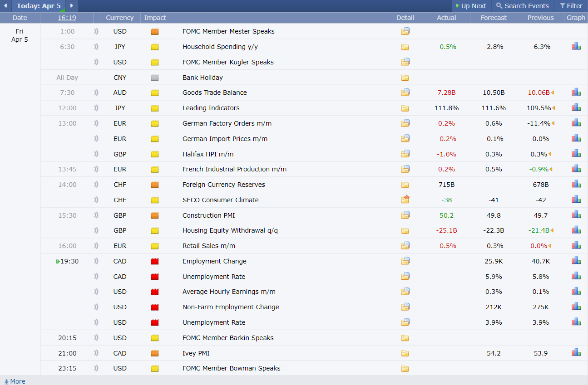Toggle the sound alert for Employment Change

(96, 261)
